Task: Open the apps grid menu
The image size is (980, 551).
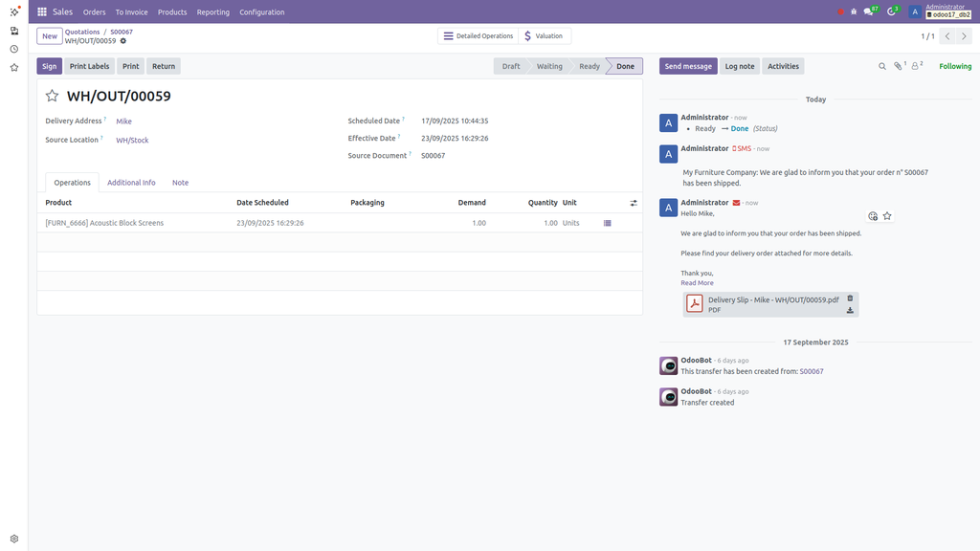Action: pyautogui.click(x=39, y=11)
